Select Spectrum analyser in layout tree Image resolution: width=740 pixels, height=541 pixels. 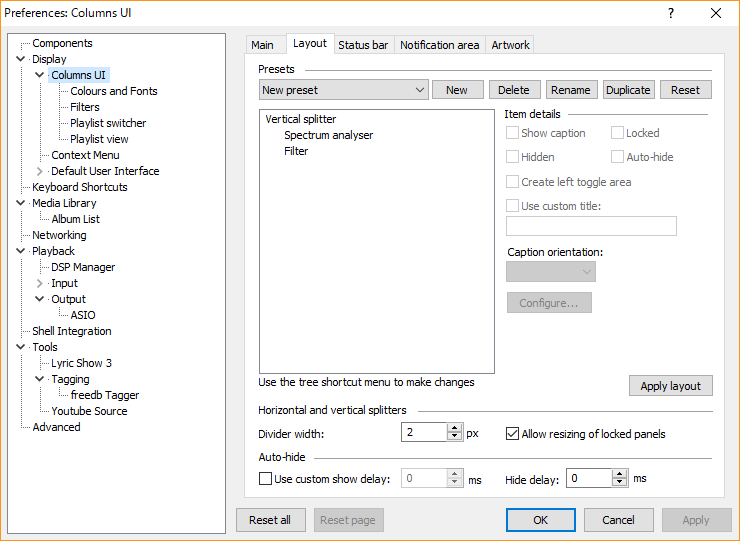[328, 135]
